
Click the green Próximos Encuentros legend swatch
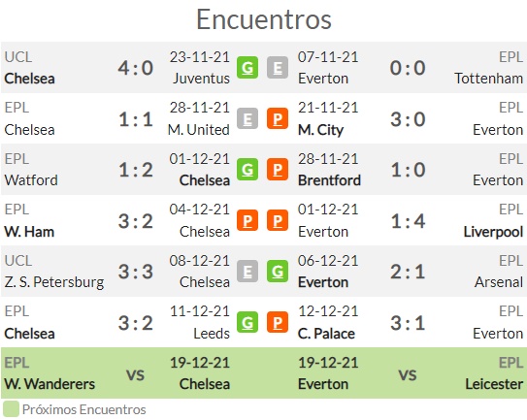pos(11,409)
